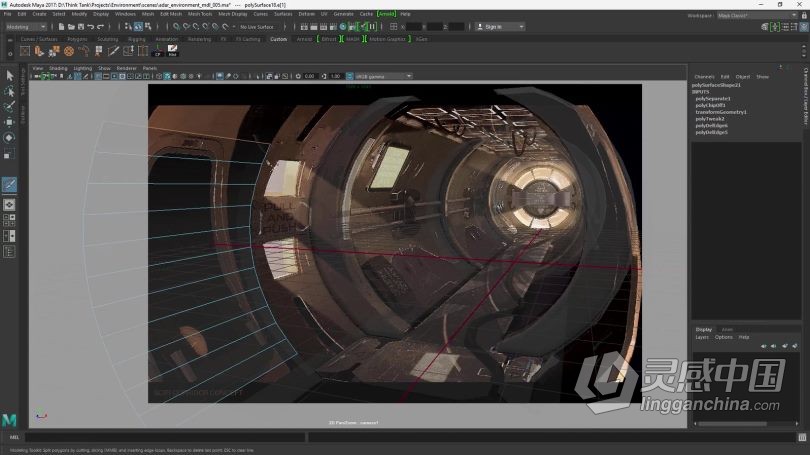Select the highlighted Multi-Cut tool
Screen dimensions: 810x455
pos(9,184)
